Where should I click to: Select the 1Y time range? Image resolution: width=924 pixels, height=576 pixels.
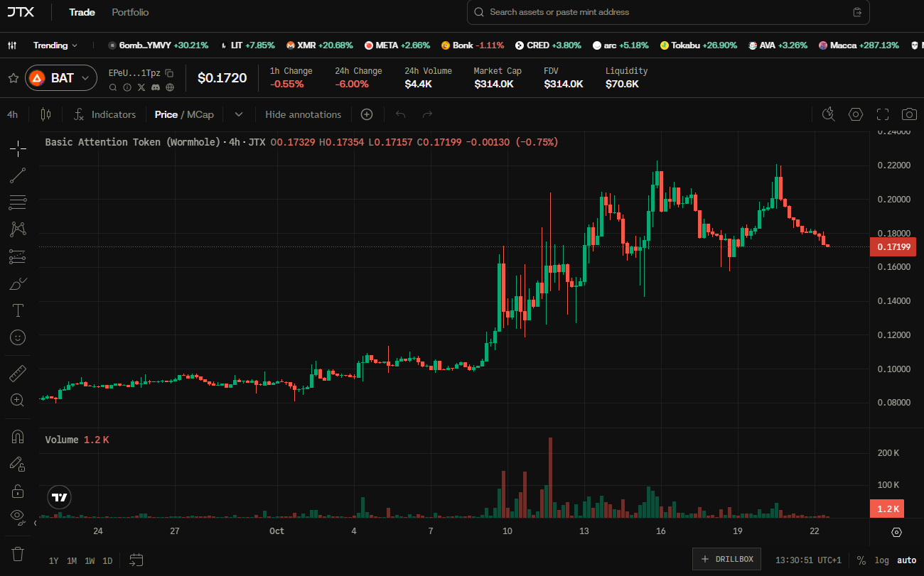54,561
